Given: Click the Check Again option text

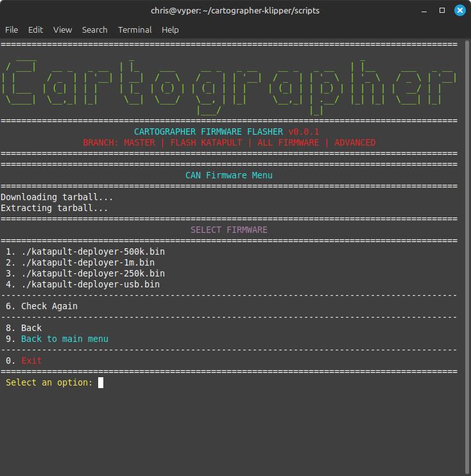Looking at the screenshot, I should click(x=49, y=306).
